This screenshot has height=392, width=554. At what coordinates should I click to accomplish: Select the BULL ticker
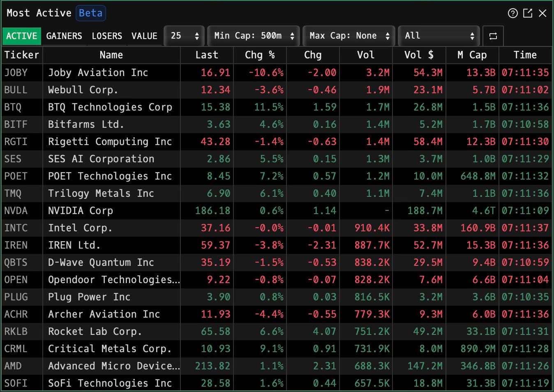(16, 90)
